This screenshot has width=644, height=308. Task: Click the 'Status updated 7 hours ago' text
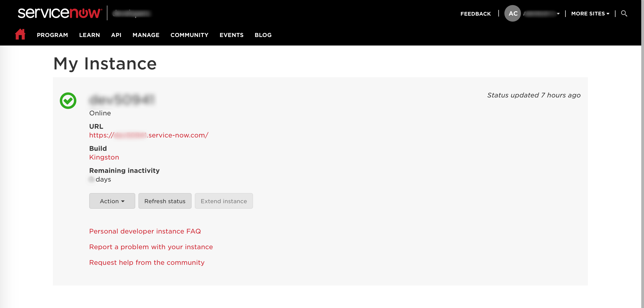click(534, 95)
